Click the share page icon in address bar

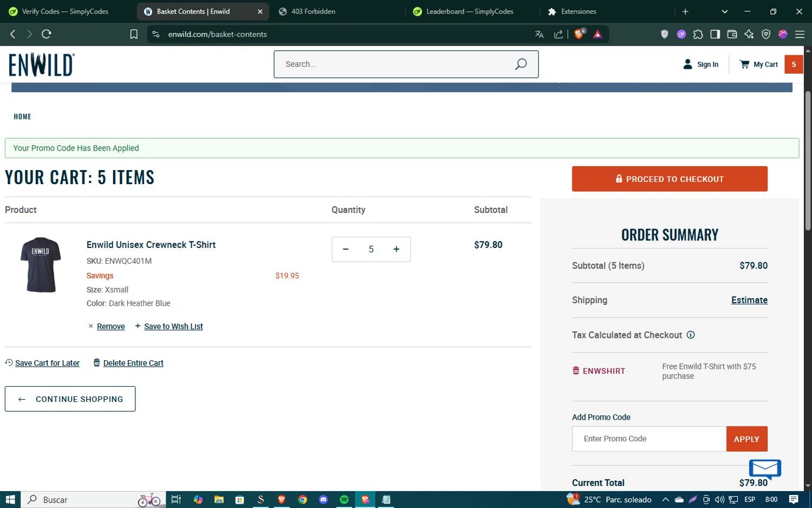[x=558, y=34]
